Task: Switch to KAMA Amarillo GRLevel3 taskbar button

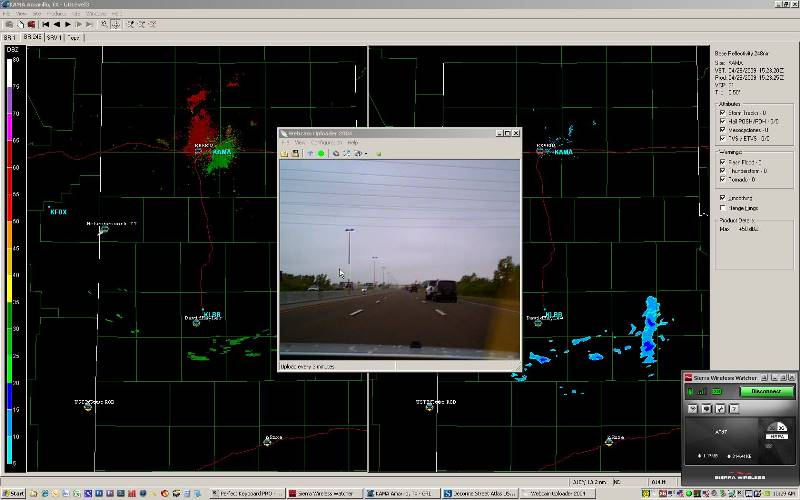Action: pos(402,493)
